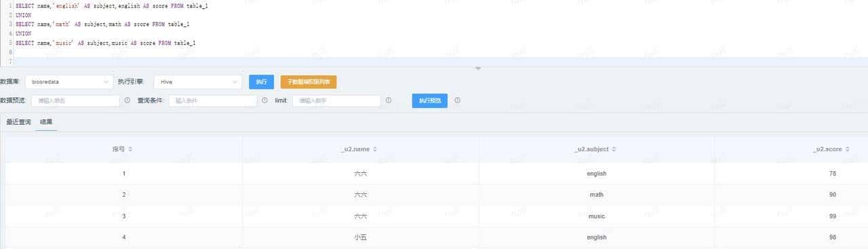This screenshot has height=249, width=868.
Task: Open the bicoredata database dropdown
Action: (69, 81)
